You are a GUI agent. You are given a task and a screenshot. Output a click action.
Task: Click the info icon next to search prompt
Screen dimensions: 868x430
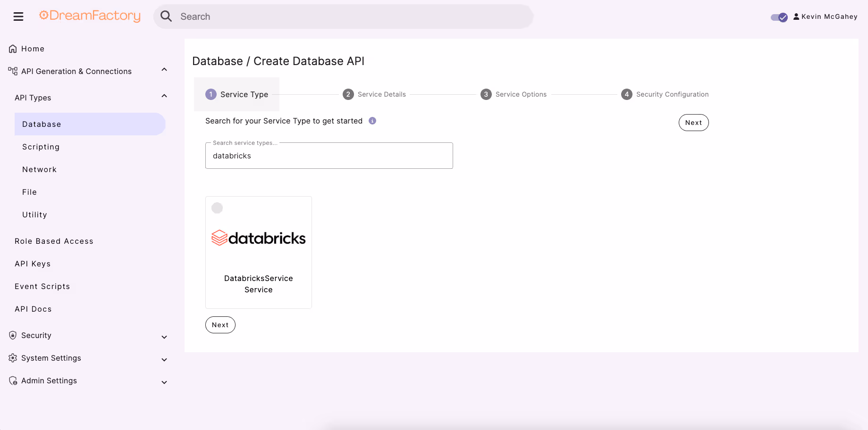[x=372, y=121]
